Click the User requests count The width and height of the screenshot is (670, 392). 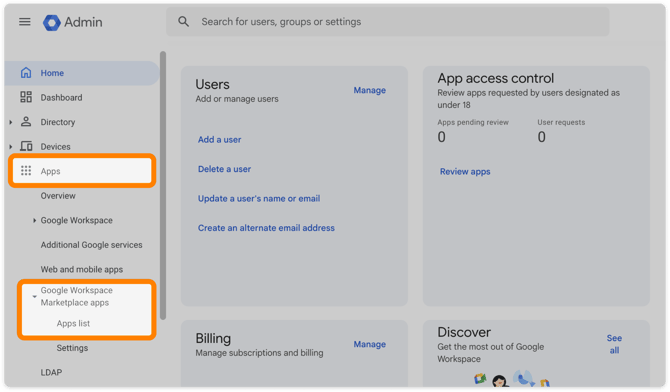point(541,137)
